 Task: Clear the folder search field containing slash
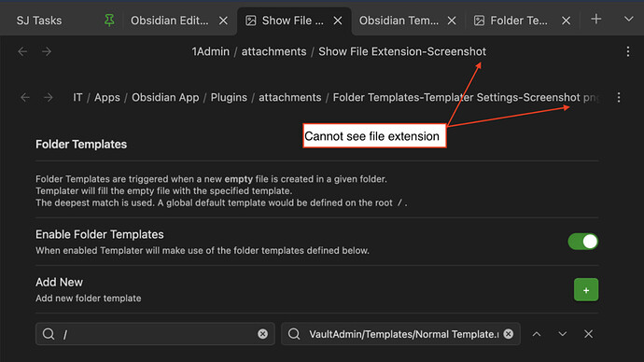coord(263,334)
